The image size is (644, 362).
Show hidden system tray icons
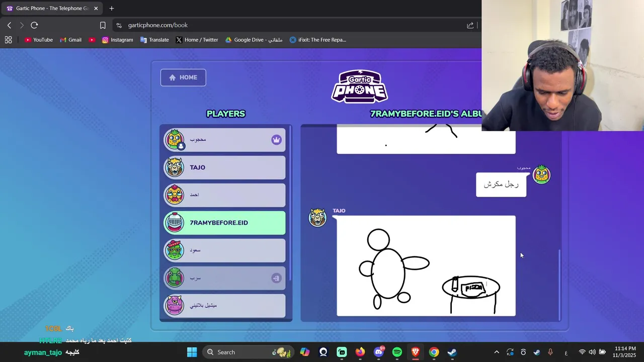[497, 352]
